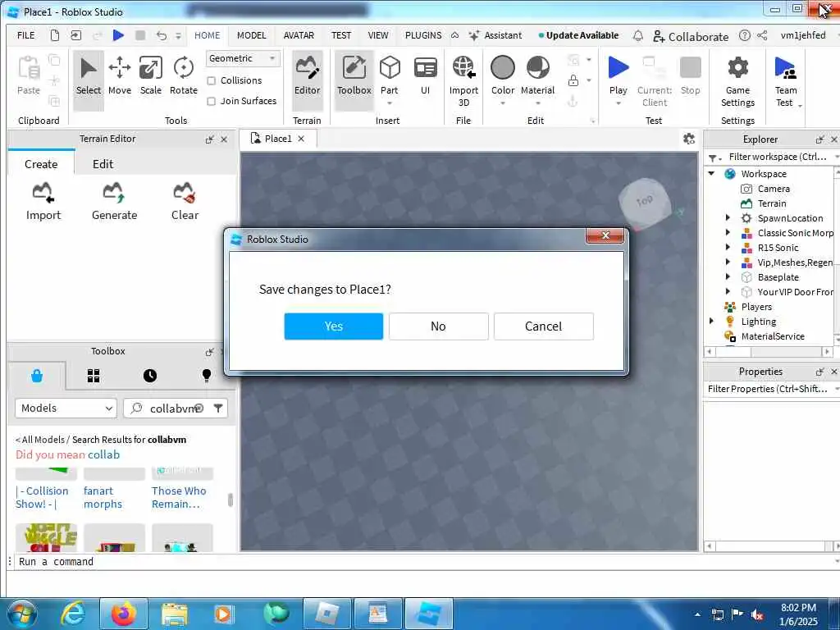Open the Play button dropdown arrow
This screenshot has height=630, width=840.
coord(619,103)
